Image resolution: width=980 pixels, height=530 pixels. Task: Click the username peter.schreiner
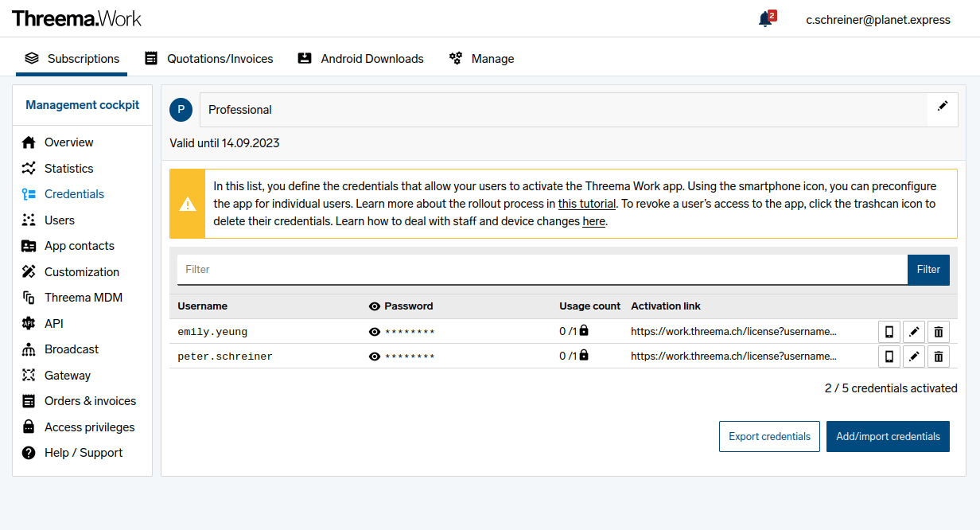pos(225,357)
